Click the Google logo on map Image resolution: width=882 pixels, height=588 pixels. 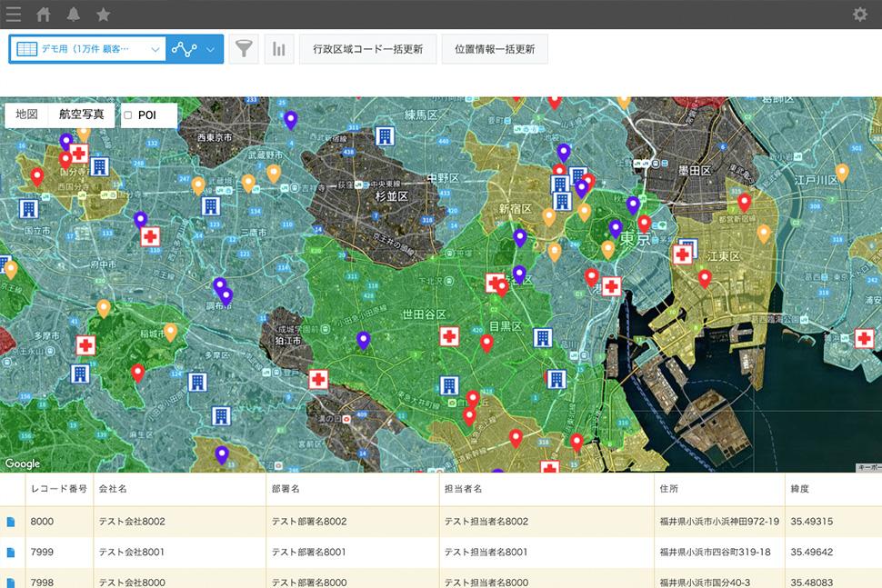point(23,463)
